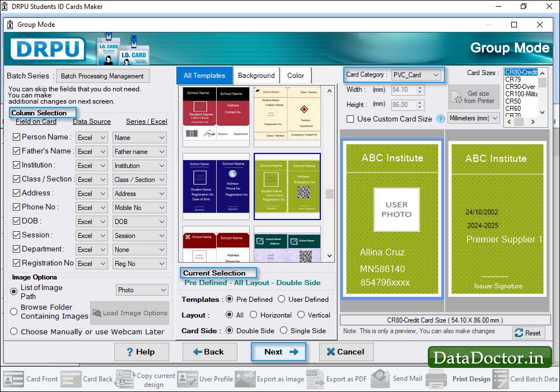Click the card width value field
This screenshot has height=392, width=560.
pos(404,90)
